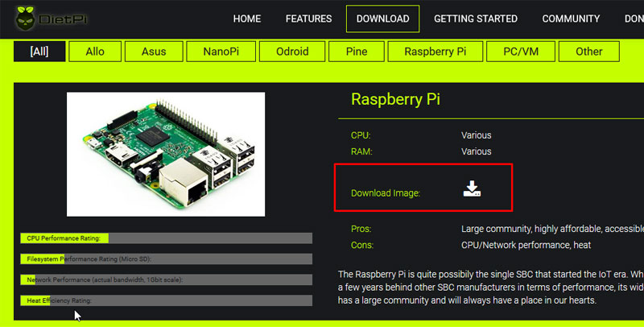
Task: Click the description paragraph about the IoT era
Action: (x=491, y=288)
